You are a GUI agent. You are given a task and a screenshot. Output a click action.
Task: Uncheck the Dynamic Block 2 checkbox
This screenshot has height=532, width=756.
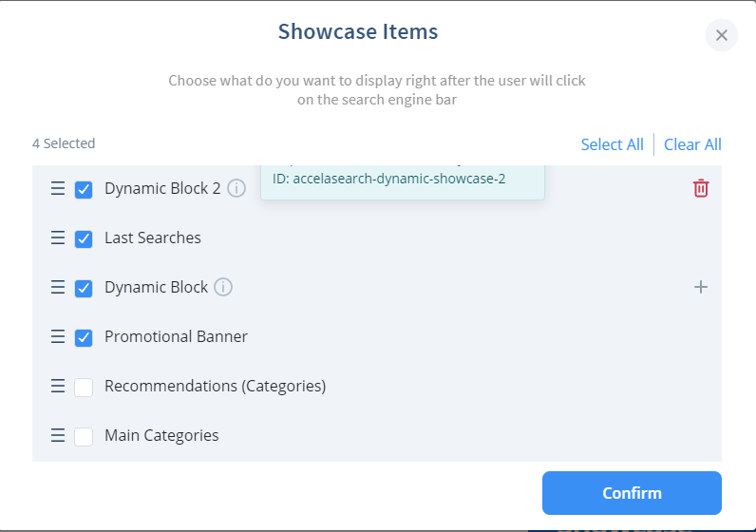point(84,190)
